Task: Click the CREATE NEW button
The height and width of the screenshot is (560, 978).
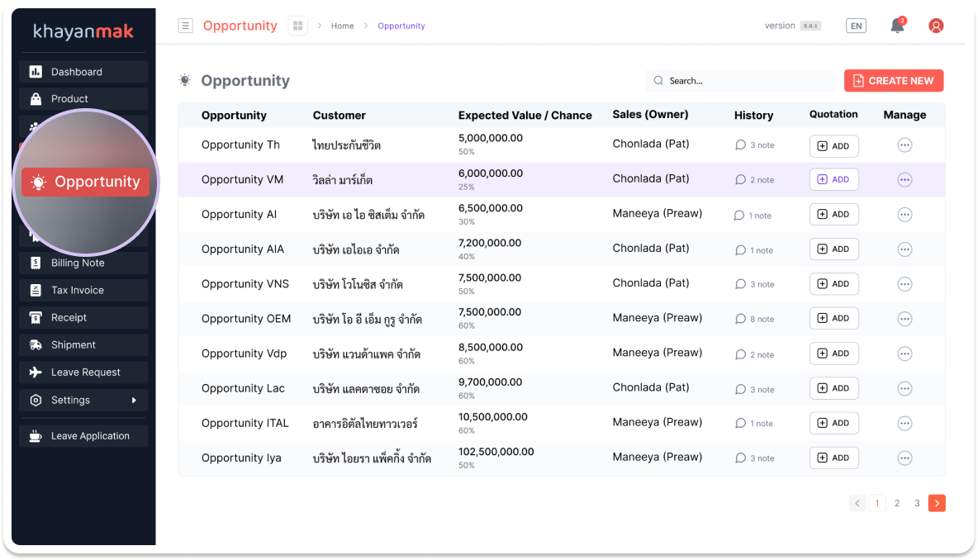Action: tap(893, 81)
